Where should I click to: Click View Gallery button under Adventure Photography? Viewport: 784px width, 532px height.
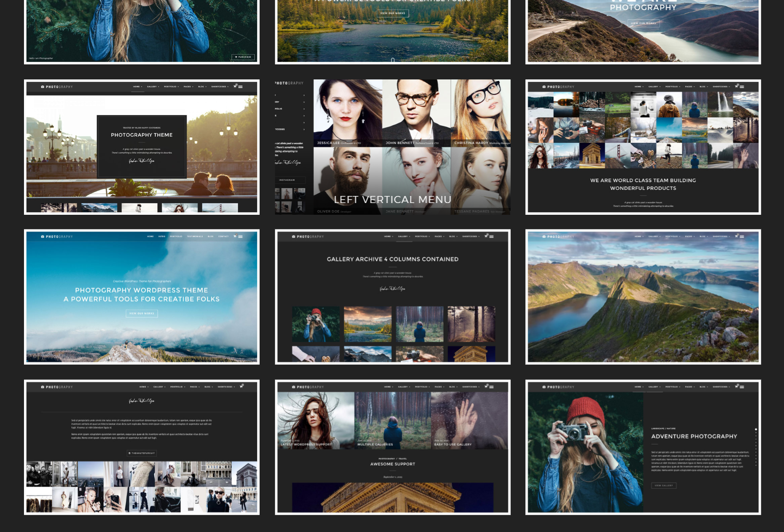click(x=664, y=485)
